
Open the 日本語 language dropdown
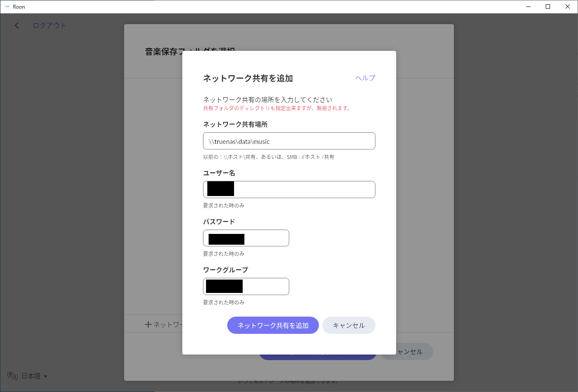[x=34, y=376]
